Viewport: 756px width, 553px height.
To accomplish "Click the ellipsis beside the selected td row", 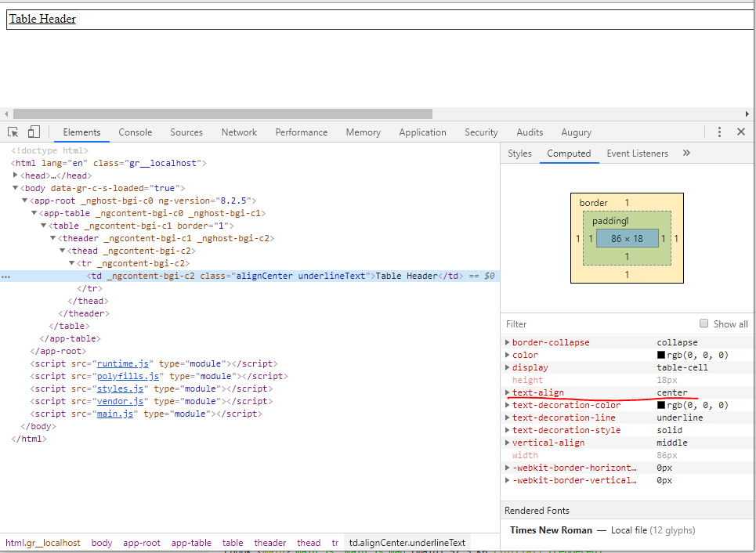I will pyautogui.click(x=5, y=276).
